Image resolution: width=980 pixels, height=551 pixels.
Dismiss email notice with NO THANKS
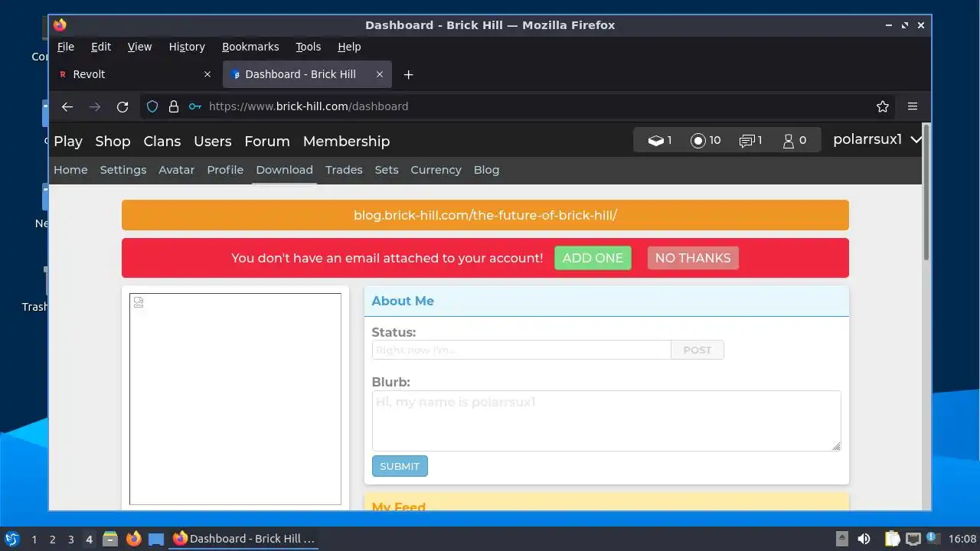tap(693, 258)
